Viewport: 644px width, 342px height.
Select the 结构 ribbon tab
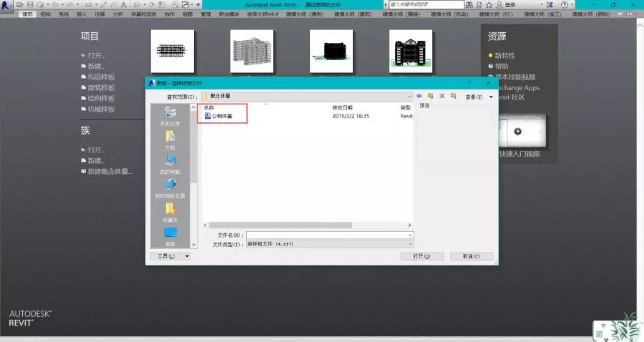point(46,14)
